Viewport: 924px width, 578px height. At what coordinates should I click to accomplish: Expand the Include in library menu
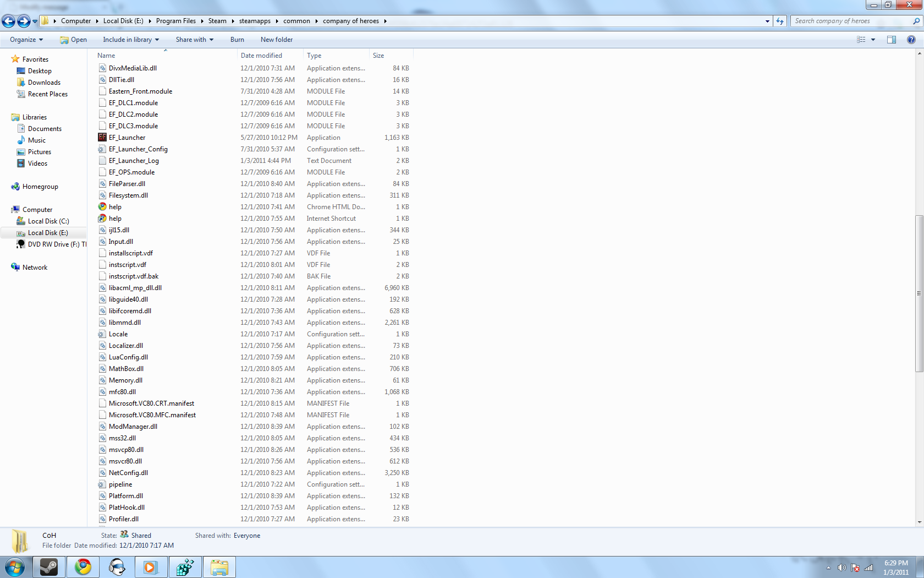[131, 40]
